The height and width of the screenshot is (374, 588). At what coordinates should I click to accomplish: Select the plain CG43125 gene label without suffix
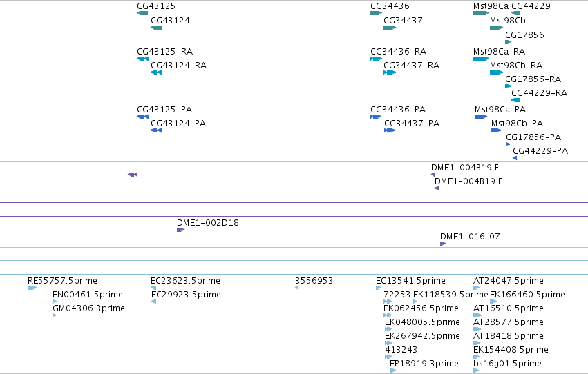pos(156,6)
